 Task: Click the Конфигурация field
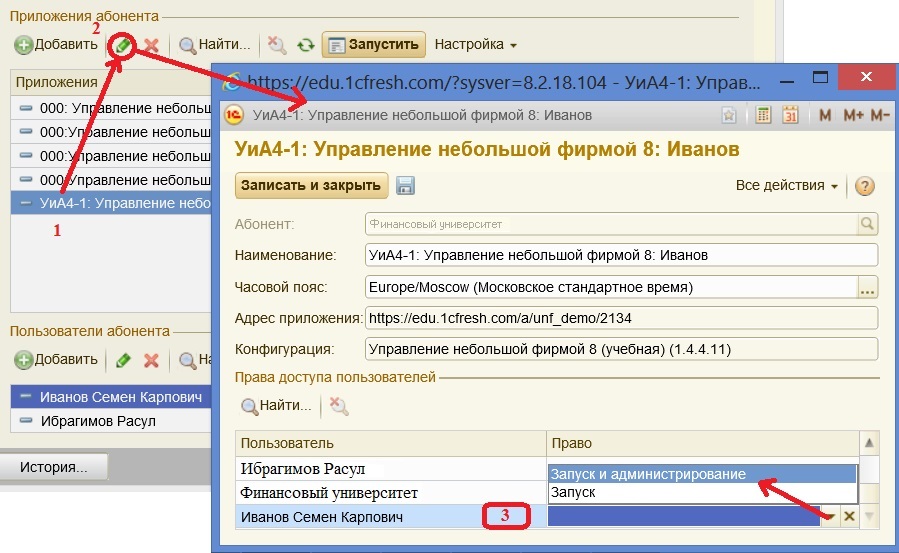pyautogui.click(x=621, y=349)
